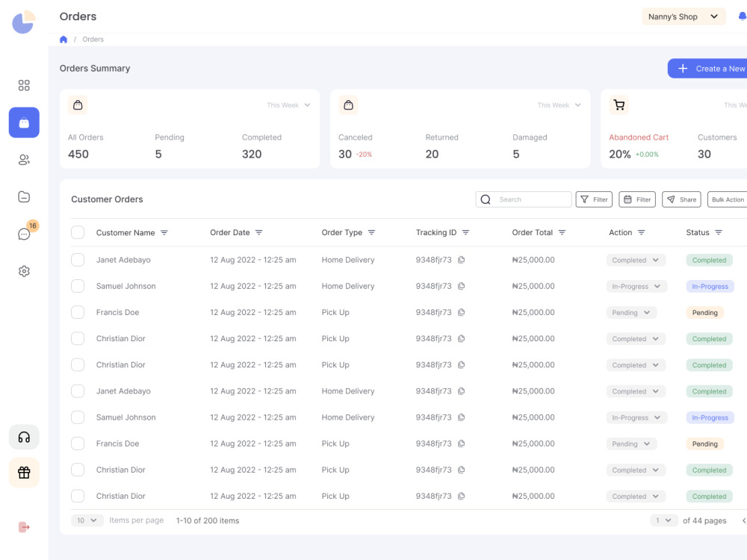Open In-Progress action dropdown for first Samuel Johnson
The width and height of the screenshot is (747, 560).
pos(636,286)
